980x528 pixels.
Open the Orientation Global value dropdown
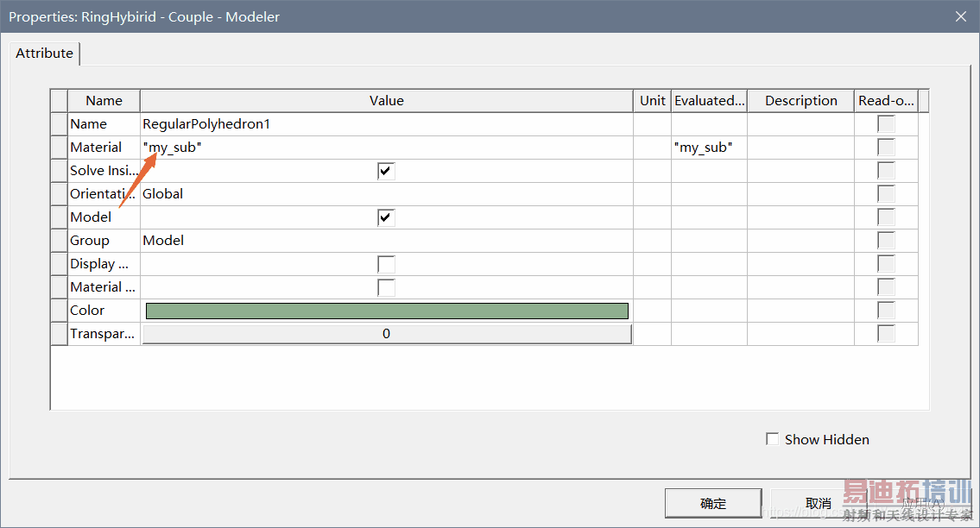pos(386,194)
